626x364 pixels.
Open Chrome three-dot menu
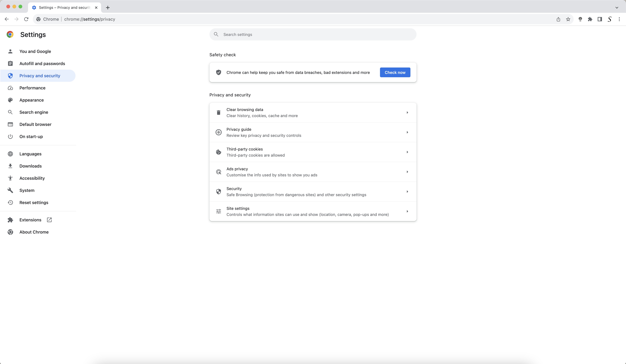click(x=619, y=19)
